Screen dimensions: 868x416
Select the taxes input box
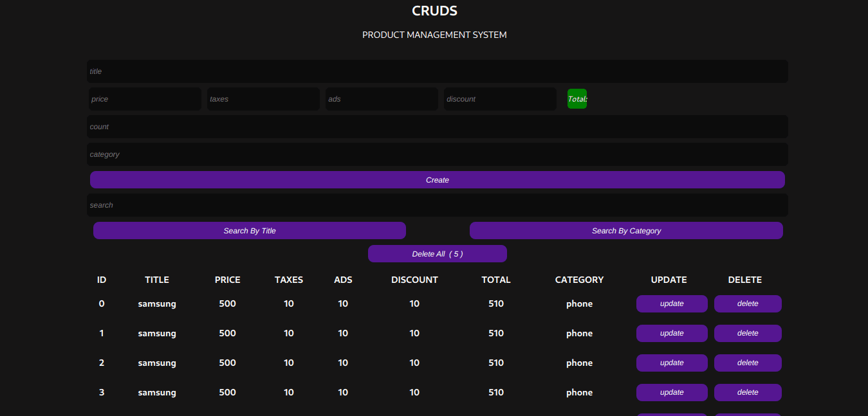[x=263, y=99]
